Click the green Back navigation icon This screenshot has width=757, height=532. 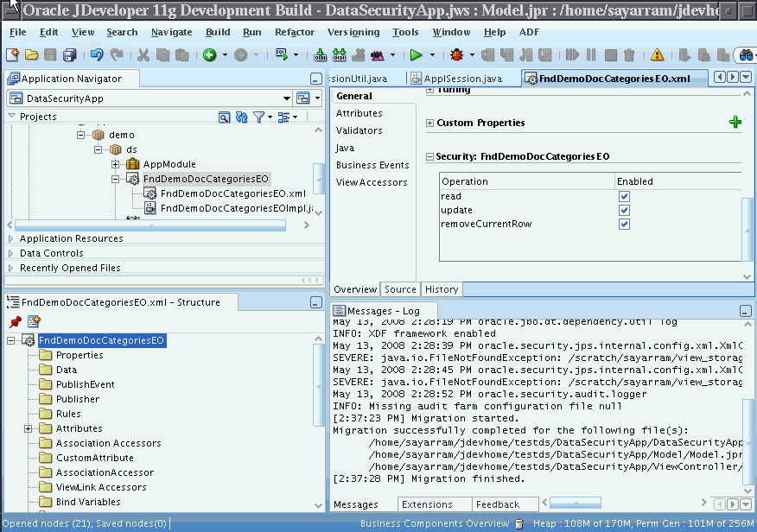click(209, 55)
